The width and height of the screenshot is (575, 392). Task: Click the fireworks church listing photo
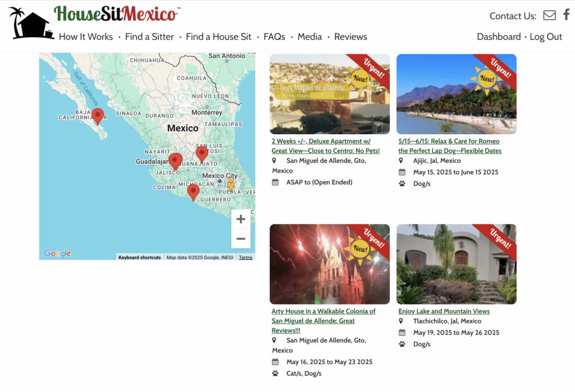click(x=329, y=265)
